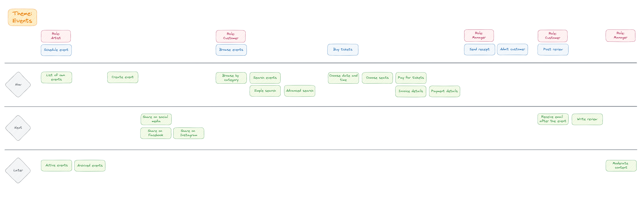This screenshot has width=644, height=197.
Task: Click the Choose seats card
Action: click(377, 78)
